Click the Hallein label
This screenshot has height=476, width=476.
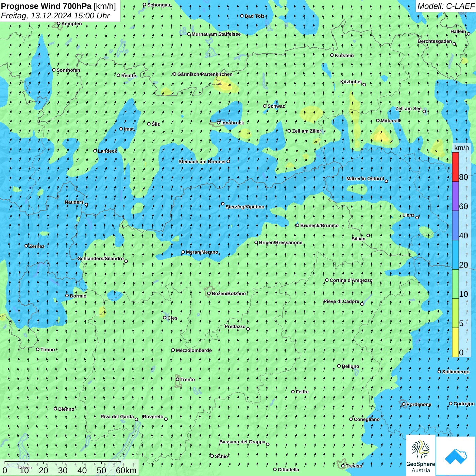[x=458, y=31]
